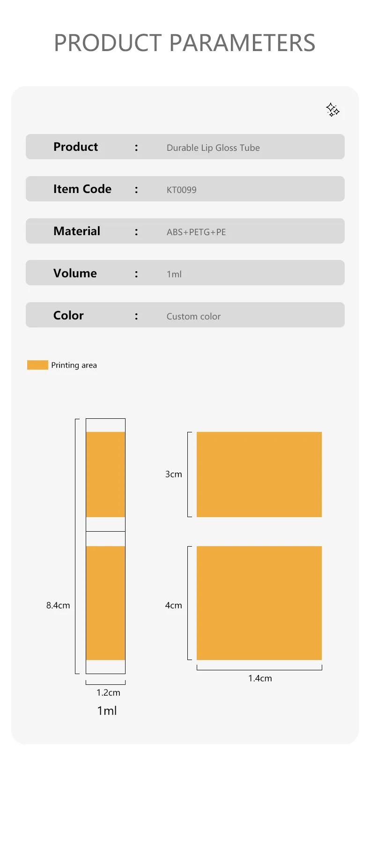Select the Material row label

77,231
